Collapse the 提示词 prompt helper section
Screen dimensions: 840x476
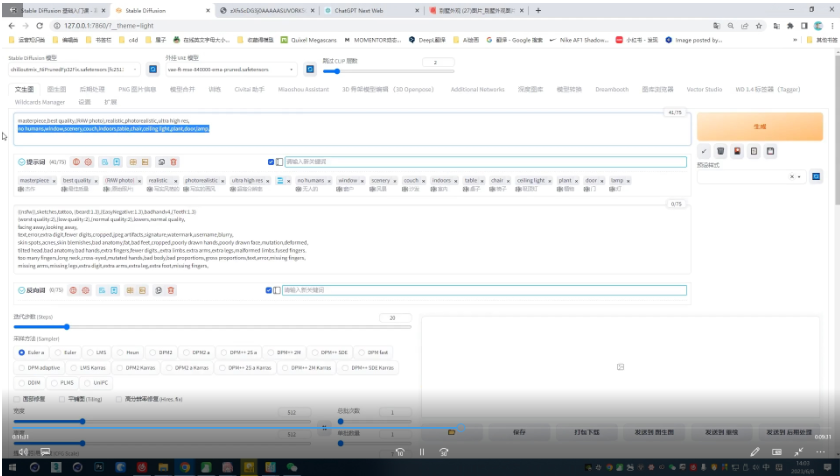21,162
